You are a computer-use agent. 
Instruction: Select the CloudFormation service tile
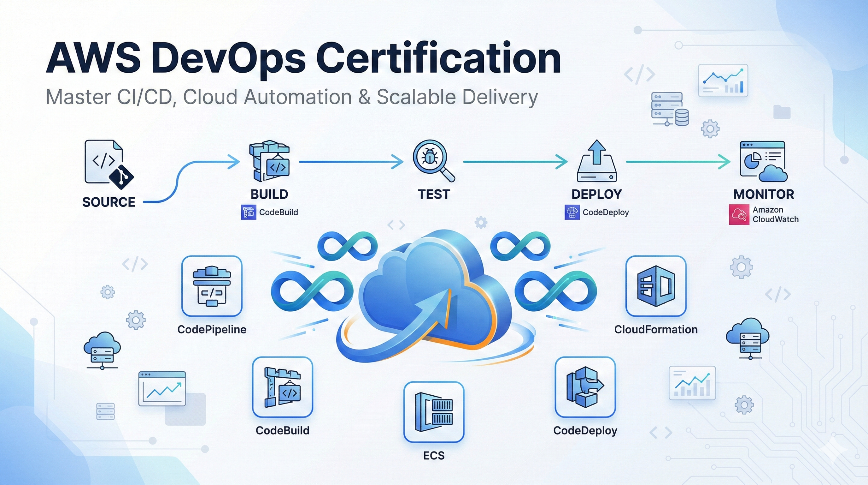pyautogui.click(x=656, y=286)
